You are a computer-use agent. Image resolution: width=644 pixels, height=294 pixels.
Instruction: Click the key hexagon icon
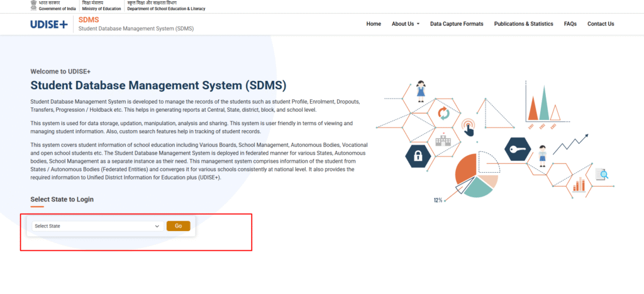click(x=518, y=150)
